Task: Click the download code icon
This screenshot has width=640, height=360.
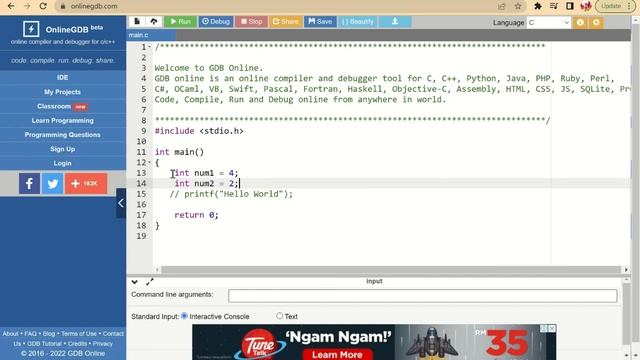Action: tap(395, 21)
